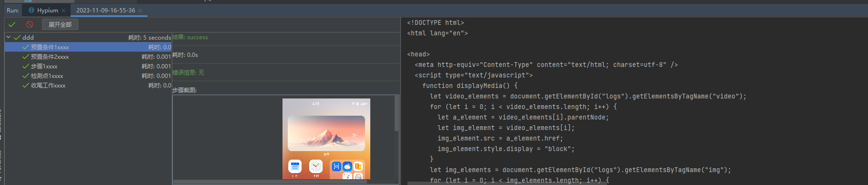The height and width of the screenshot is (185, 868).
Task: Click the 'let a_element' code line
Action: pos(523,117)
